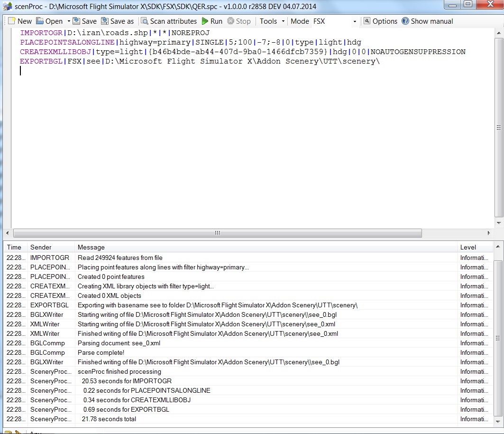The height and width of the screenshot is (434, 504).
Task: Open the Options button label
Action: (385, 21)
